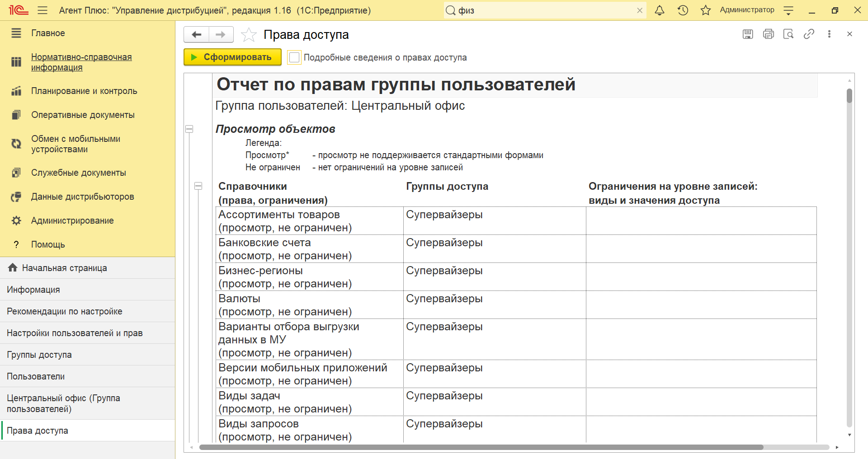
Task: Collapse the 'Справочники' table group
Action: (198, 186)
